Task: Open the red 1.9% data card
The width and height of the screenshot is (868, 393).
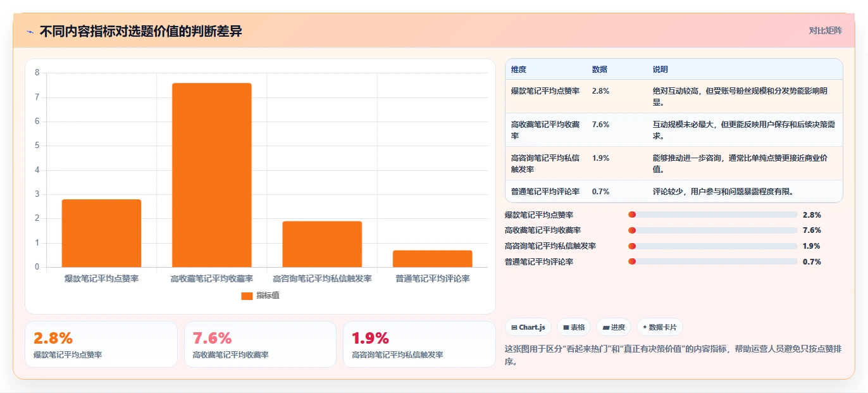Action: click(x=419, y=344)
